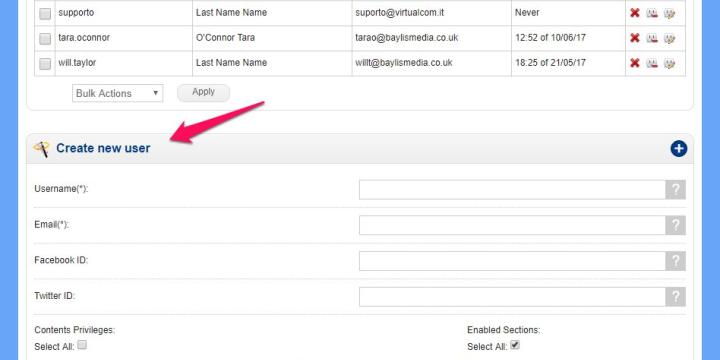Click the Create new user heading
The image size is (720, 360).
coord(103,148)
